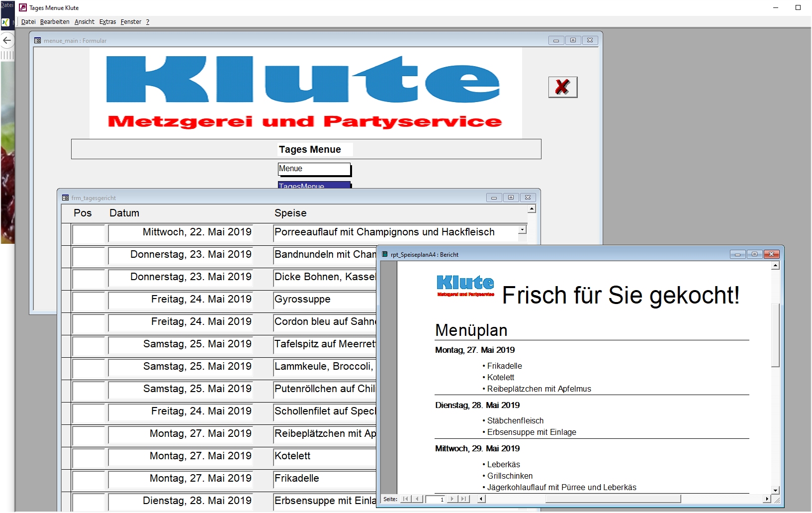Click the back arrow button at left edge

point(7,41)
